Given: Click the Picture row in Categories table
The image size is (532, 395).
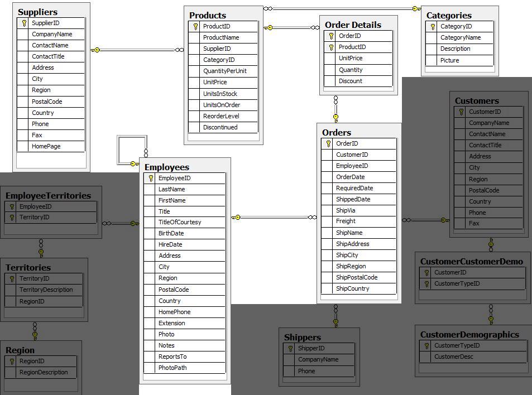Looking at the screenshot, I should click(459, 60).
